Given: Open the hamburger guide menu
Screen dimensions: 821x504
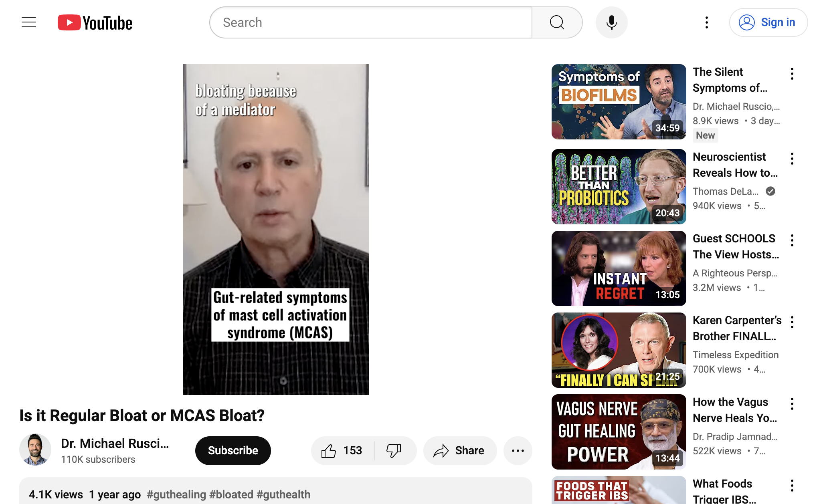Looking at the screenshot, I should click(x=29, y=22).
